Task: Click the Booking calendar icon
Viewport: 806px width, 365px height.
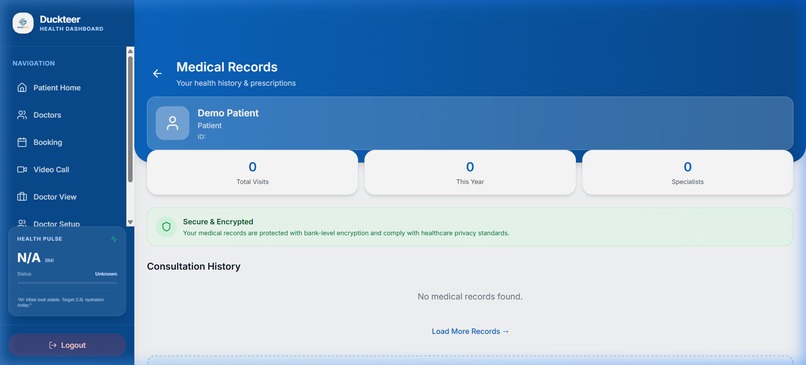Action: (22, 142)
